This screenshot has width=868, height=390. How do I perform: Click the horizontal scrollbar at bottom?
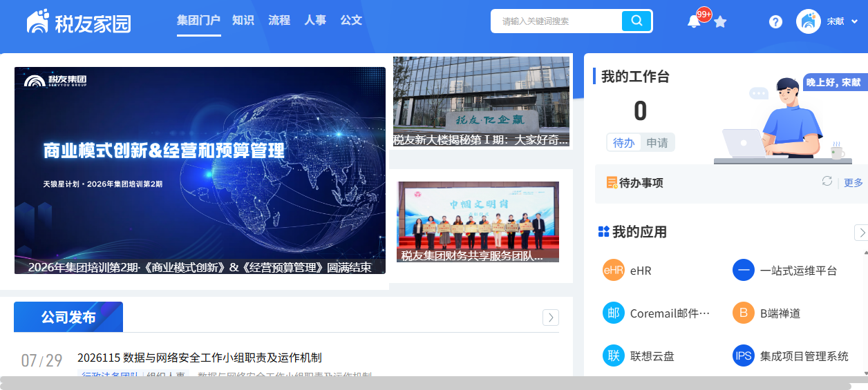point(426,387)
